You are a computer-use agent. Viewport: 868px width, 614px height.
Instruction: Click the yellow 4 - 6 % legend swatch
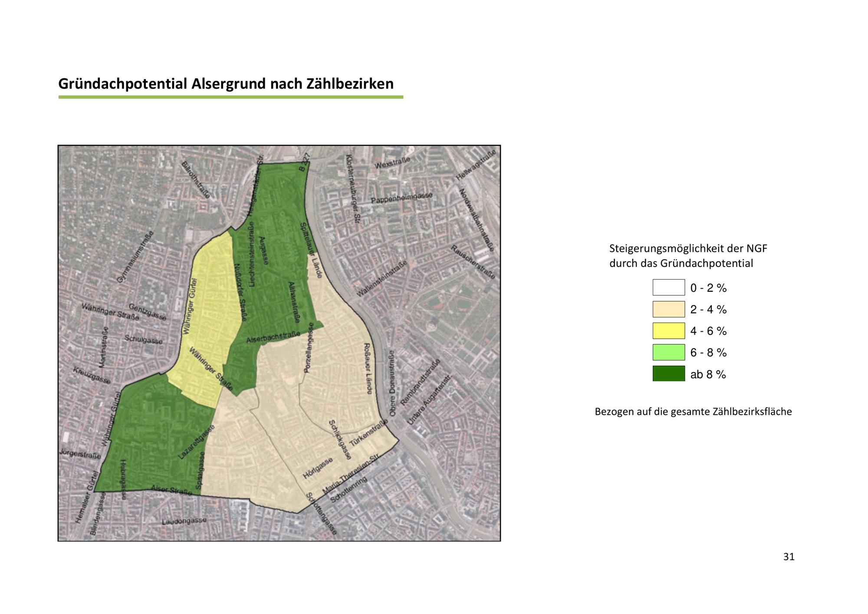point(668,331)
